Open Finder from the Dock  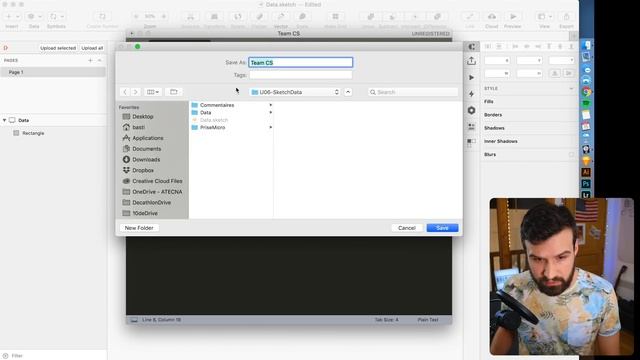click(586, 45)
